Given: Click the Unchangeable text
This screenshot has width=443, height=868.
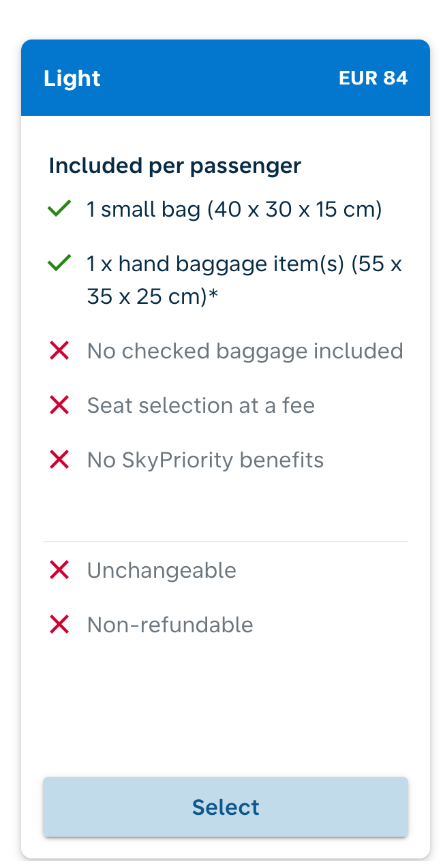Looking at the screenshot, I should coord(162,570).
